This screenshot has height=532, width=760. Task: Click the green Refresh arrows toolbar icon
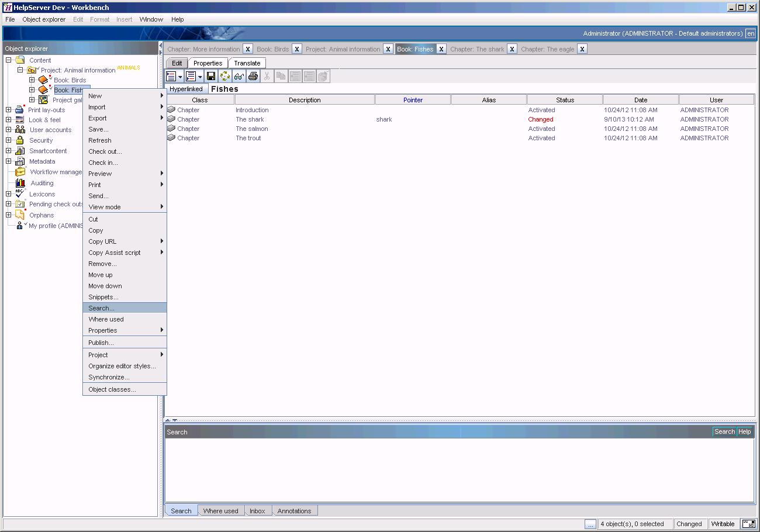point(225,76)
